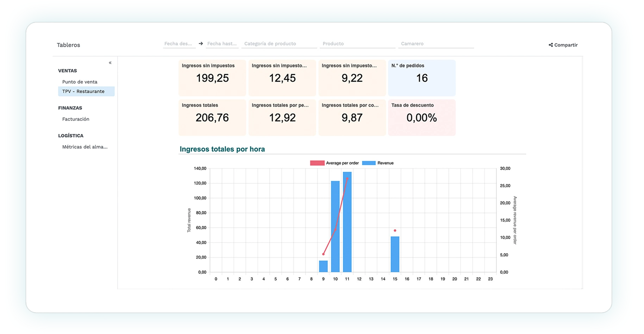The width and height of the screenshot is (644, 334).
Task: Open the Facturación dashboard
Action: pyautogui.click(x=76, y=119)
